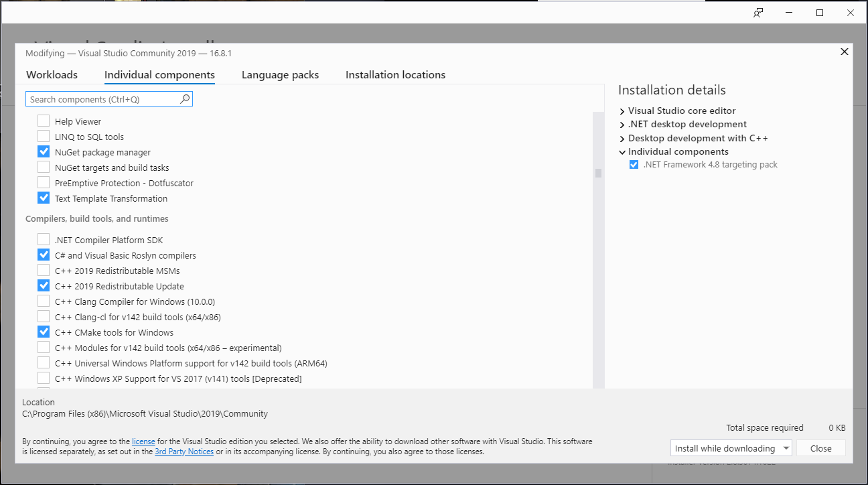Image resolution: width=868 pixels, height=485 pixels.
Task: Click the Total space required 0 KB value
Action: tap(837, 428)
